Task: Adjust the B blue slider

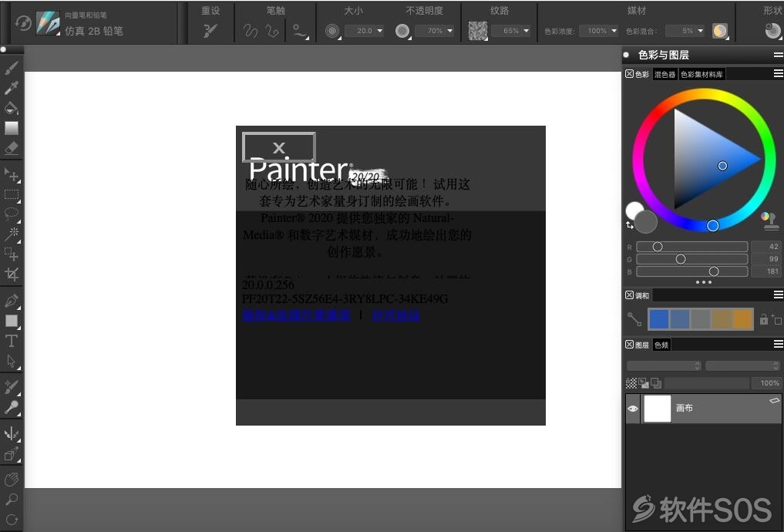Action: (692, 271)
